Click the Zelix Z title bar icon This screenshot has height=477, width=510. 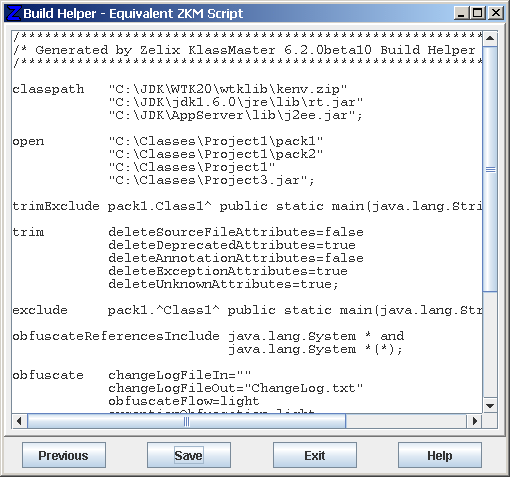point(13,13)
